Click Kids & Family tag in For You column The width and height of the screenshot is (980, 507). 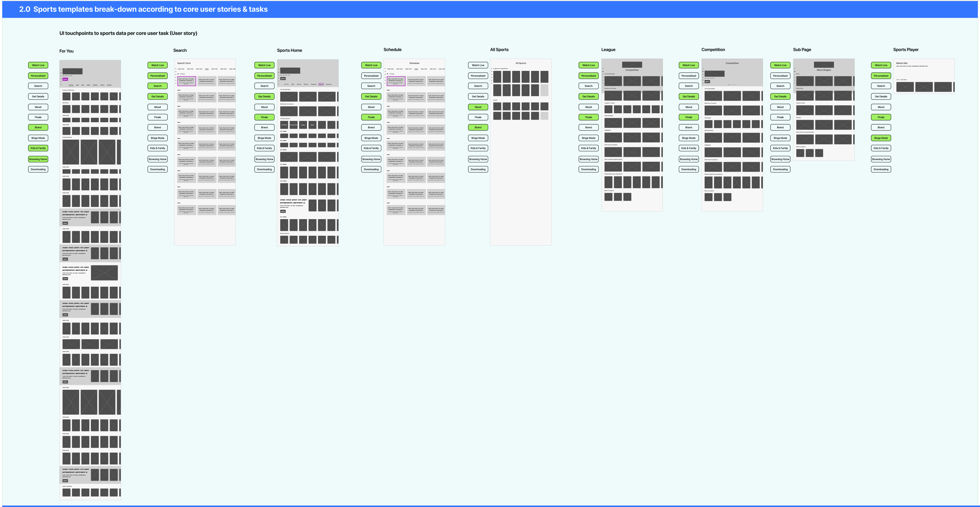pos(38,148)
